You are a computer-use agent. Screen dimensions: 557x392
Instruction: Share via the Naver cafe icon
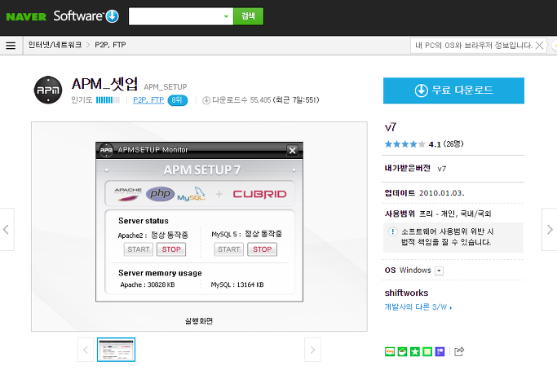coord(402,351)
